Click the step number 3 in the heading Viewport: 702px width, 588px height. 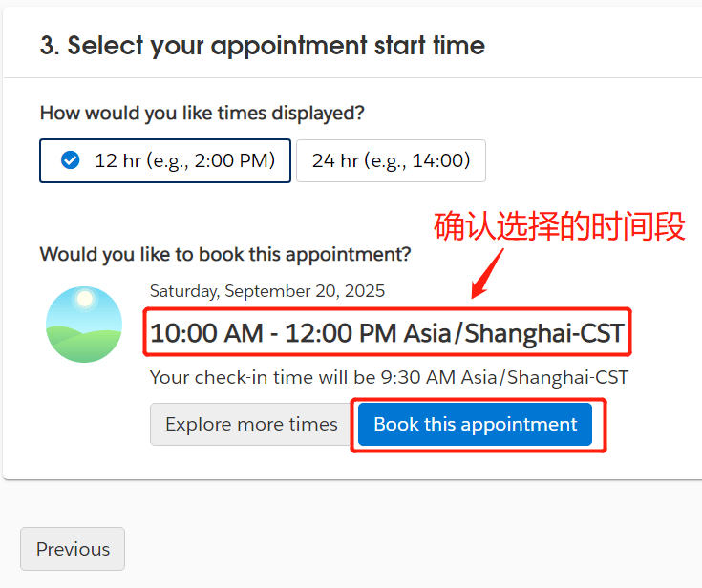point(48,45)
